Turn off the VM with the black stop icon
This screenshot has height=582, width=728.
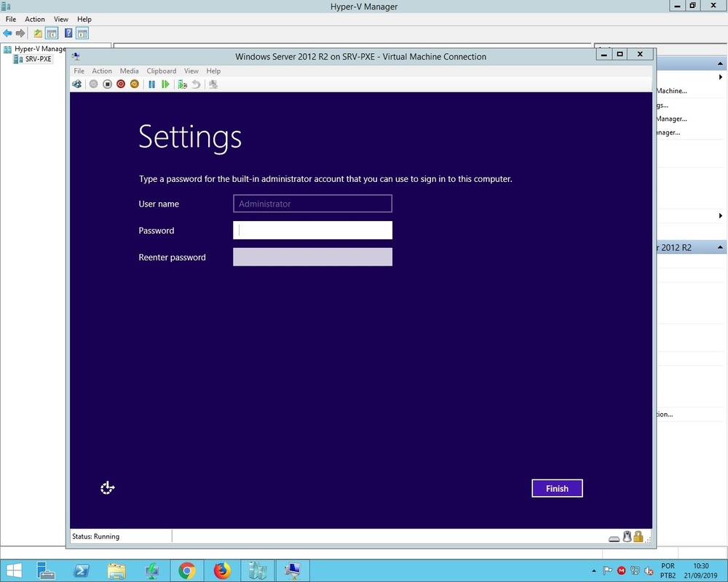(x=107, y=84)
